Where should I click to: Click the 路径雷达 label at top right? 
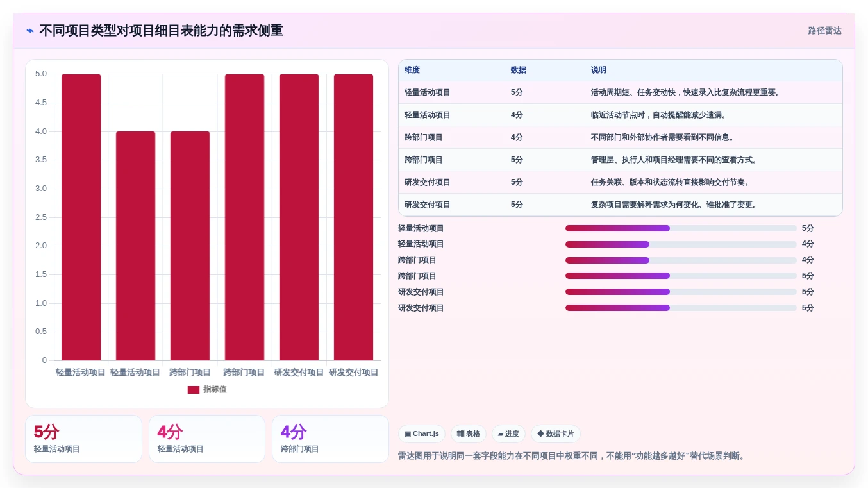(x=824, y=31)
